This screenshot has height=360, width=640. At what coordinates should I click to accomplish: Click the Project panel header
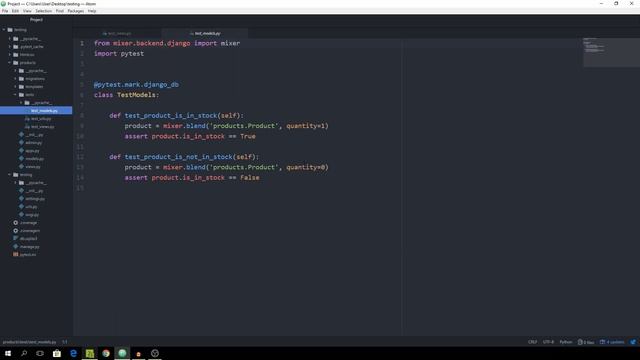36,20
